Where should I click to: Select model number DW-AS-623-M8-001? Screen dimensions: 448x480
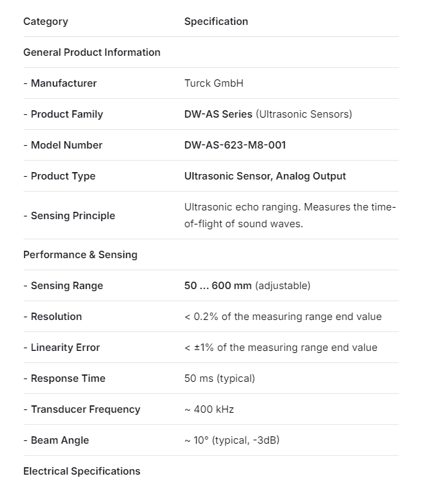click(235, 145)
